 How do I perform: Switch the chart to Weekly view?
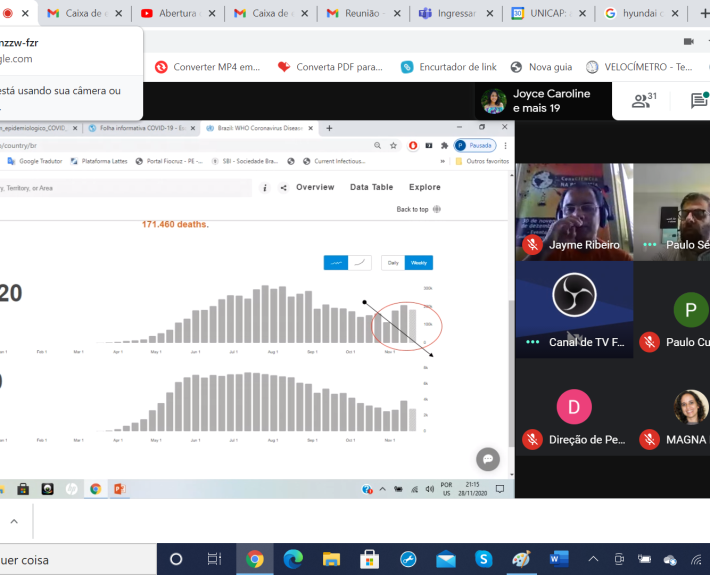(x=419, y=262)
